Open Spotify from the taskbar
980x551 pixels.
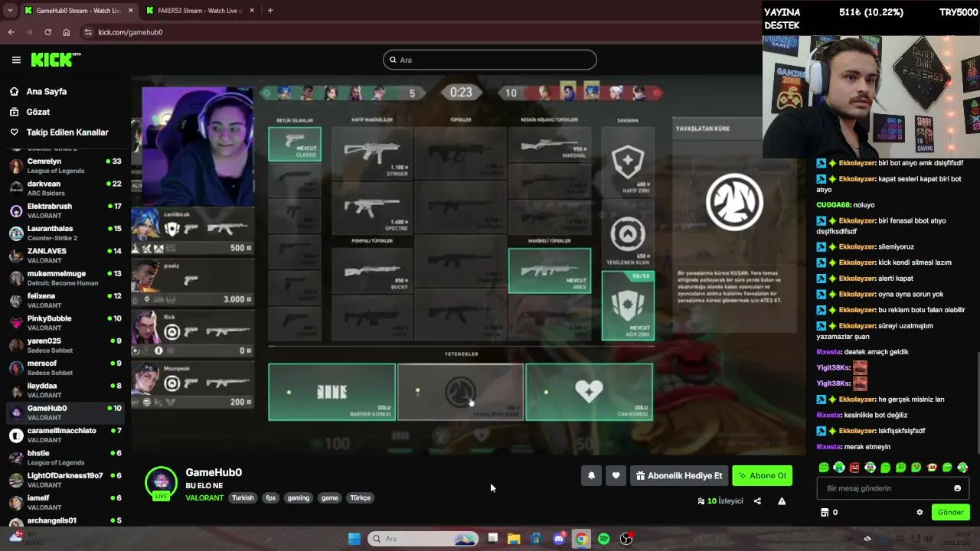coord(603,539)
